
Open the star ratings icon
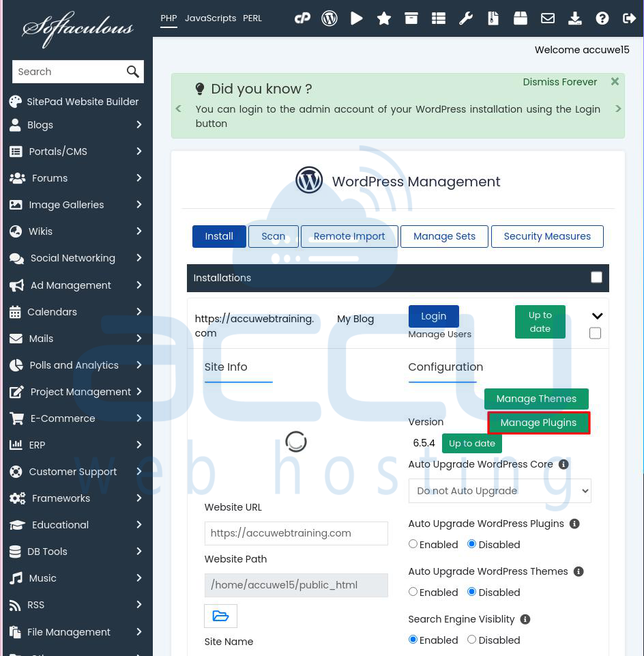(x=384, y=18)
